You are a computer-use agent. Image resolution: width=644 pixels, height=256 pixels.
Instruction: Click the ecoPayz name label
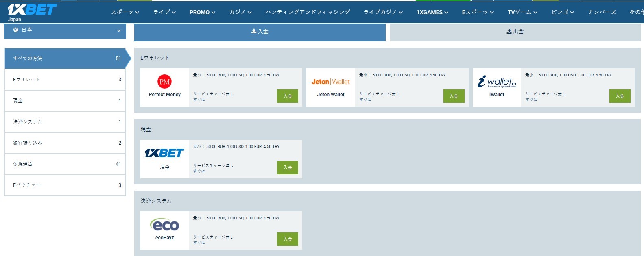[x=164, y=238]
